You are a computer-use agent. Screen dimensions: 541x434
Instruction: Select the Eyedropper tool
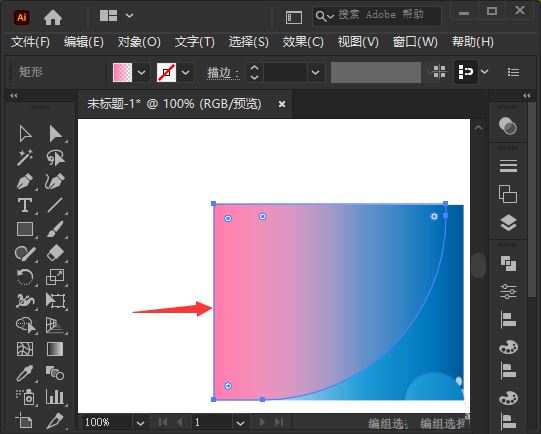pos(25,373)
